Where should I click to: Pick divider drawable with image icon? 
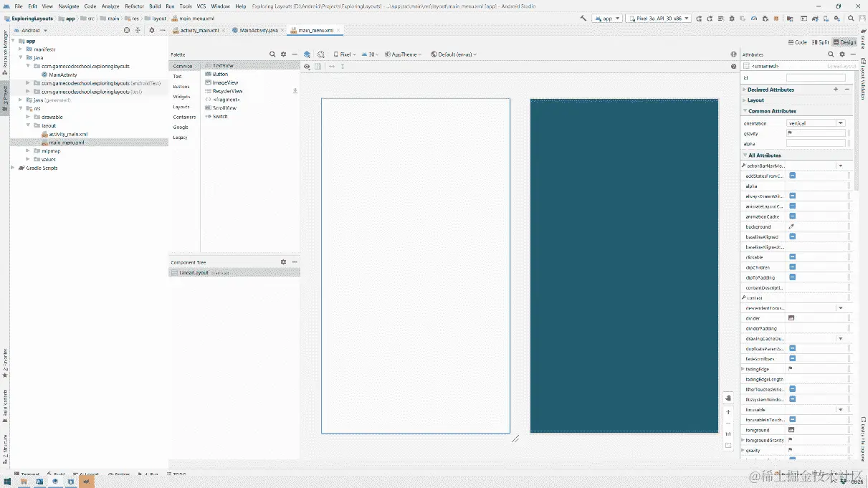(791, 318)
